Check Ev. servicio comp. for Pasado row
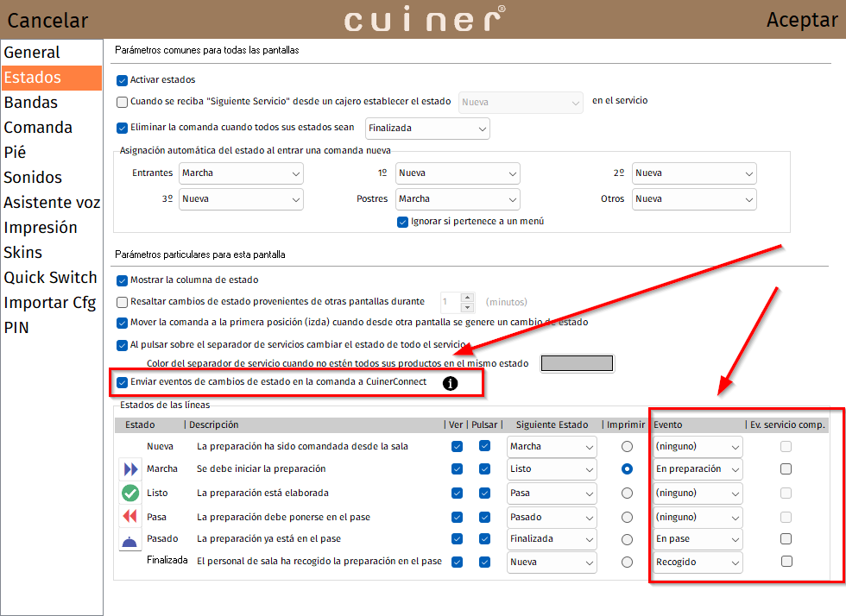This screenshot has width=846, height=616. [786, 539]
